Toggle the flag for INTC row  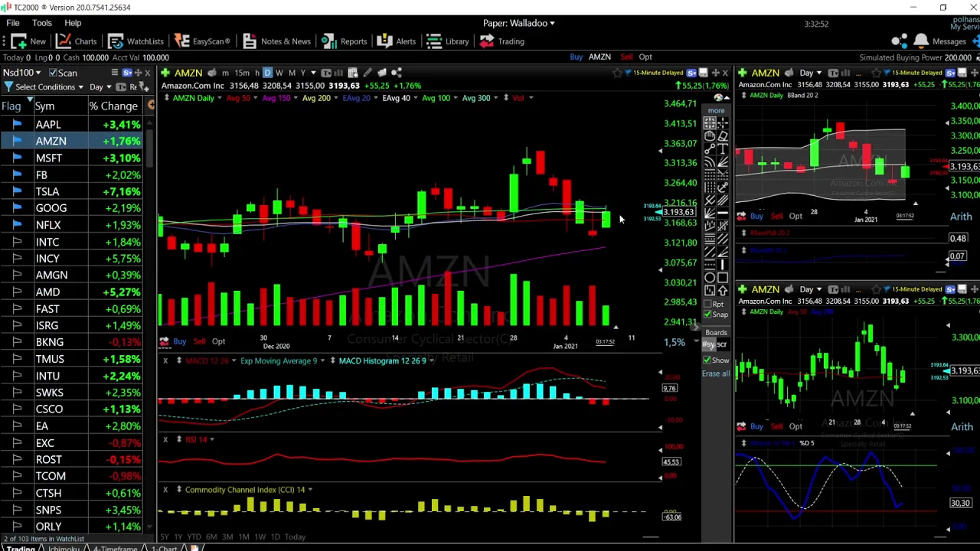click(17, 242)
